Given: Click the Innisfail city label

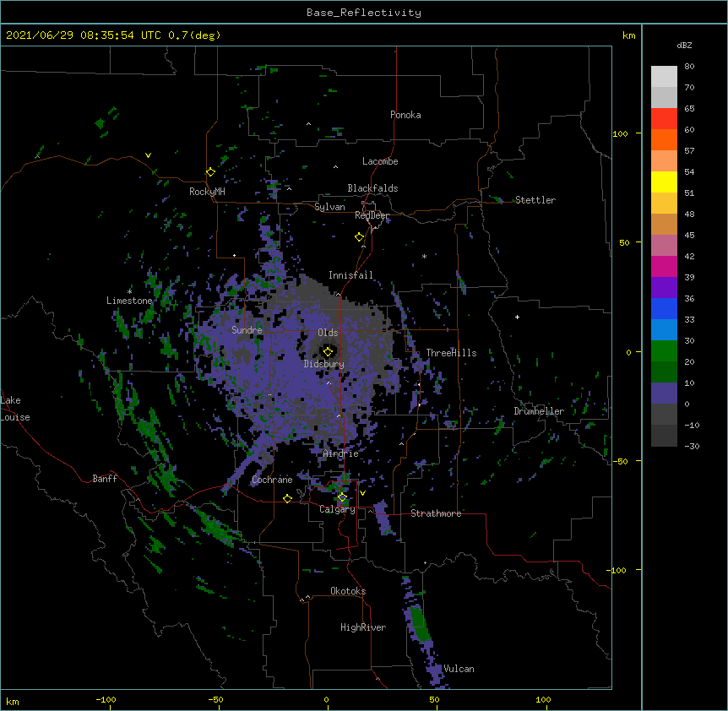Looking at the screenshot, I should (x=350, y=275).
